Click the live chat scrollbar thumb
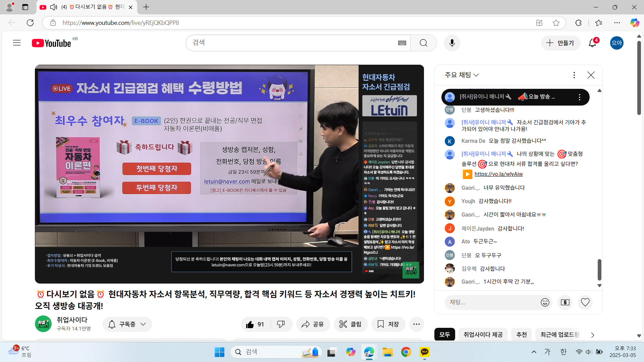The height and width of the screenshot is (362, 644). click(599, 270)
